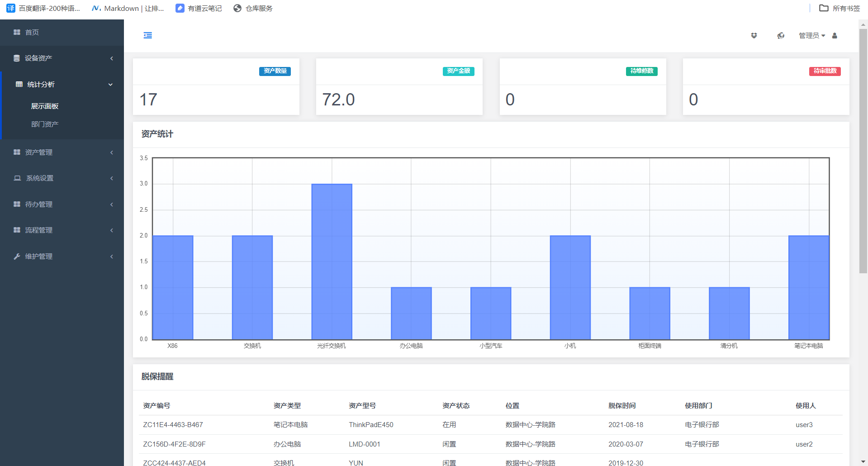The width and height of the screenshot is (868, 466).
Task: Click the 清分机 axis label
Action: pos(729,346)
